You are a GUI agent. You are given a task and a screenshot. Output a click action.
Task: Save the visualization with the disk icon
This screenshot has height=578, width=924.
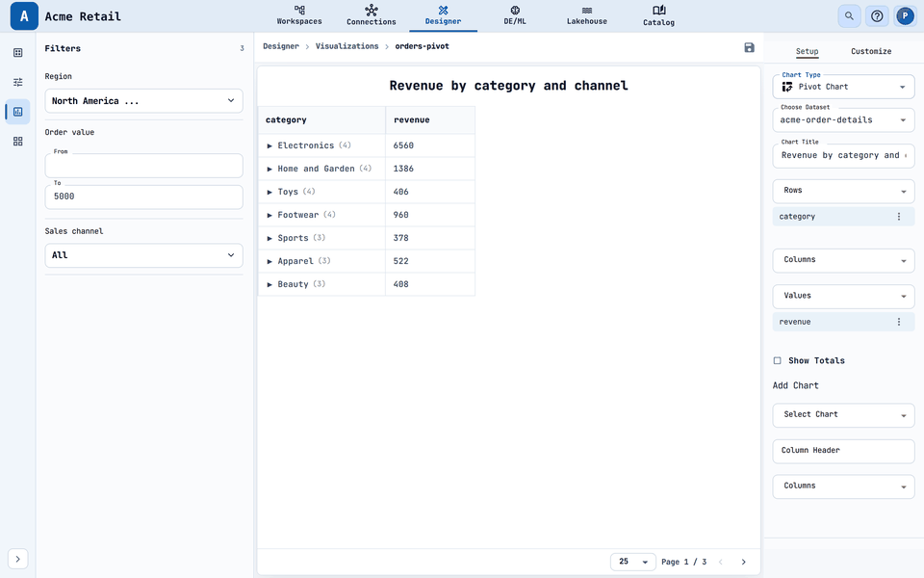749,48
